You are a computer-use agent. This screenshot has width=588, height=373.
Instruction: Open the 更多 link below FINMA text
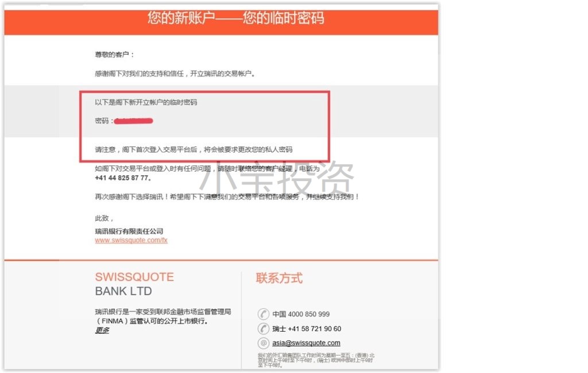point(102,330)
